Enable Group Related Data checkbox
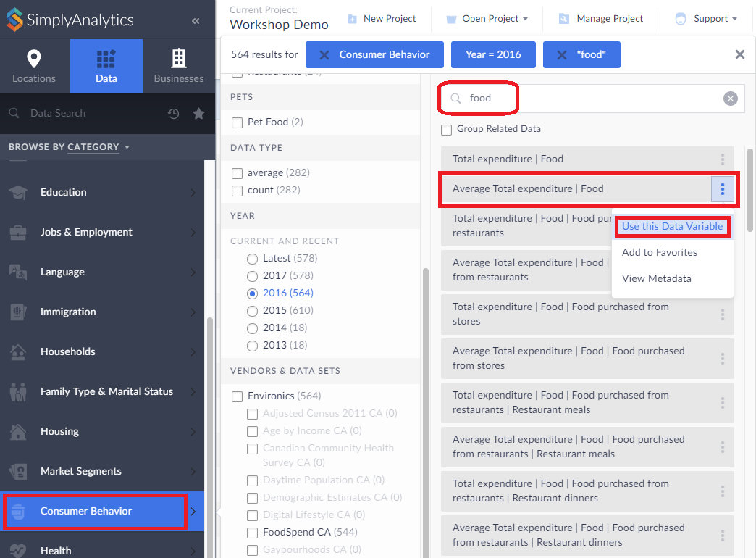Viewport: 756px width, 558px height. [x=447, y=130]
